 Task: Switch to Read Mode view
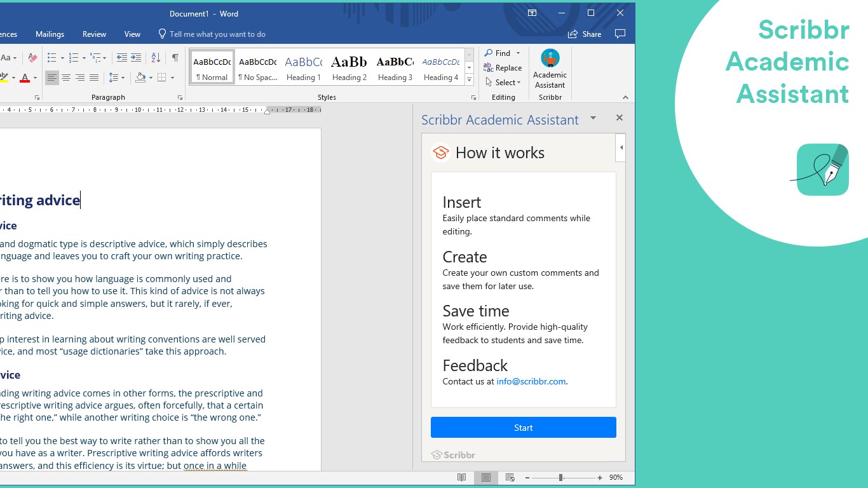(462, 477)
